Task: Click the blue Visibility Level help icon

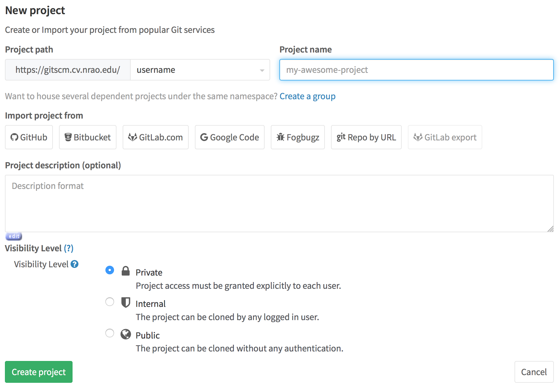Action: (x=74, y=264)
